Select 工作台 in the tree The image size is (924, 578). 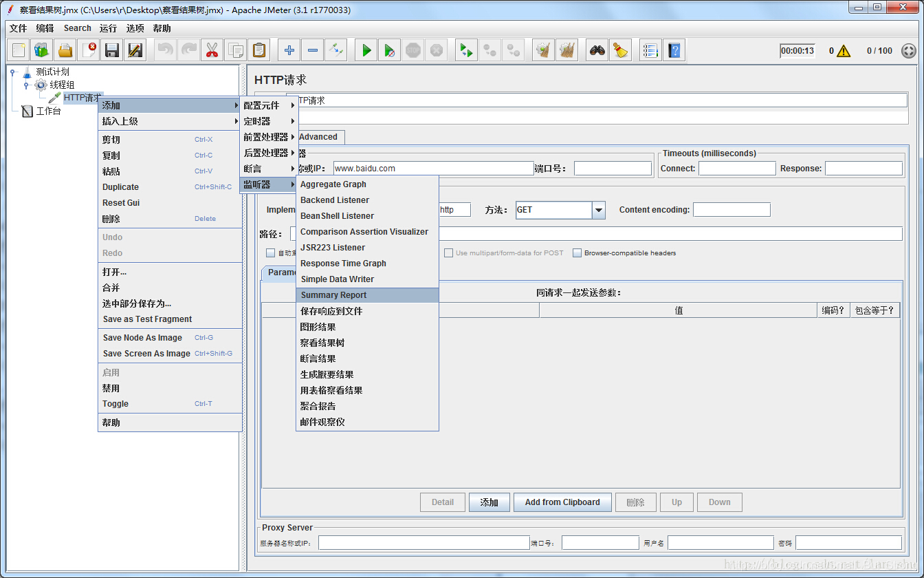click(x=48, y=111)
